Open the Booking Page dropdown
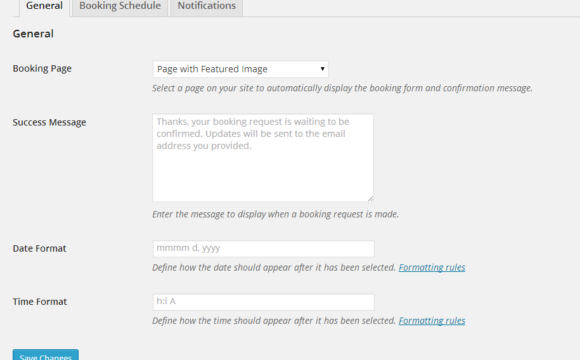This screenshot has width=580, height=360. click(240, 69)
